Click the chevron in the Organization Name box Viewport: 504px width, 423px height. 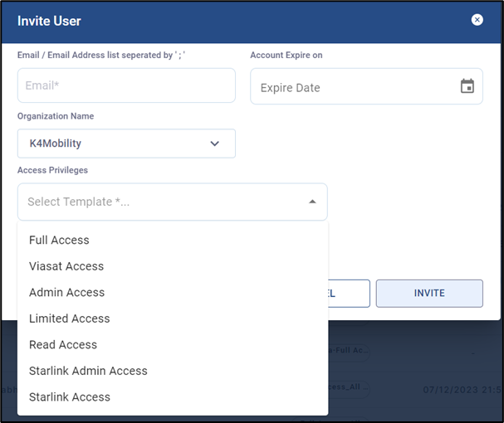pyautogui.click(x=215, y=143)
